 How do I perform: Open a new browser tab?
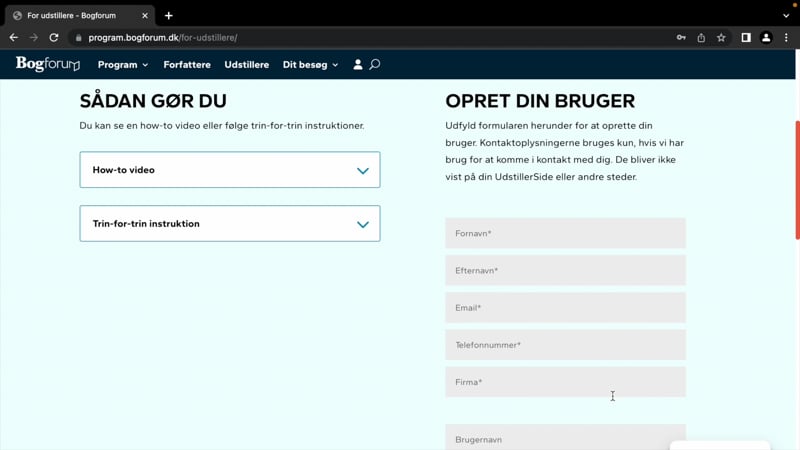pyautogui.click(x=169, y=16)
